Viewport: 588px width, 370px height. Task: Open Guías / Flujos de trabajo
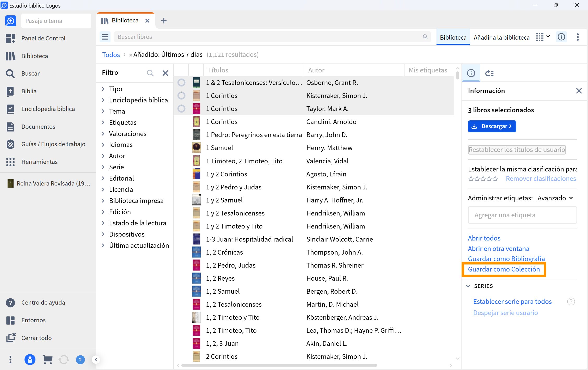click(53, 144)
